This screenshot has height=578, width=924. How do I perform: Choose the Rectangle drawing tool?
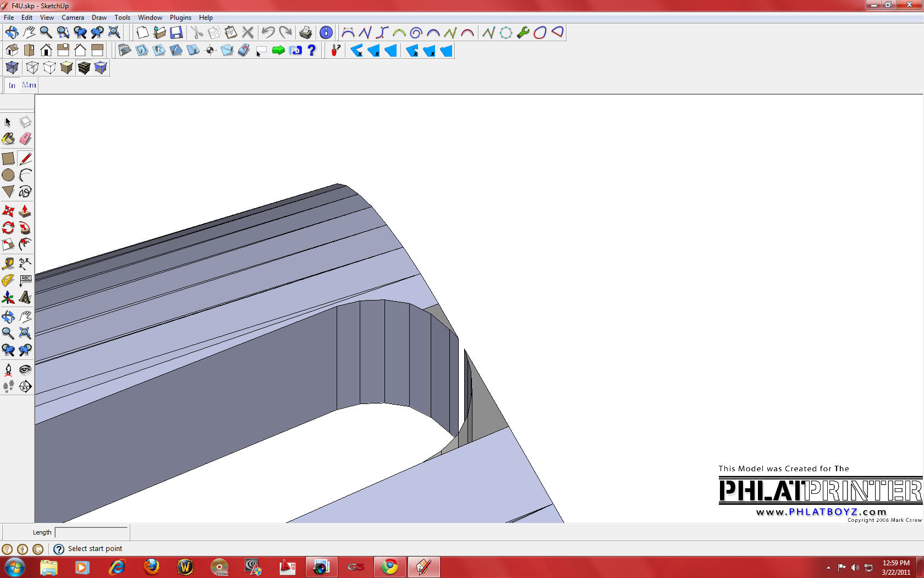(x=8, y=159)
